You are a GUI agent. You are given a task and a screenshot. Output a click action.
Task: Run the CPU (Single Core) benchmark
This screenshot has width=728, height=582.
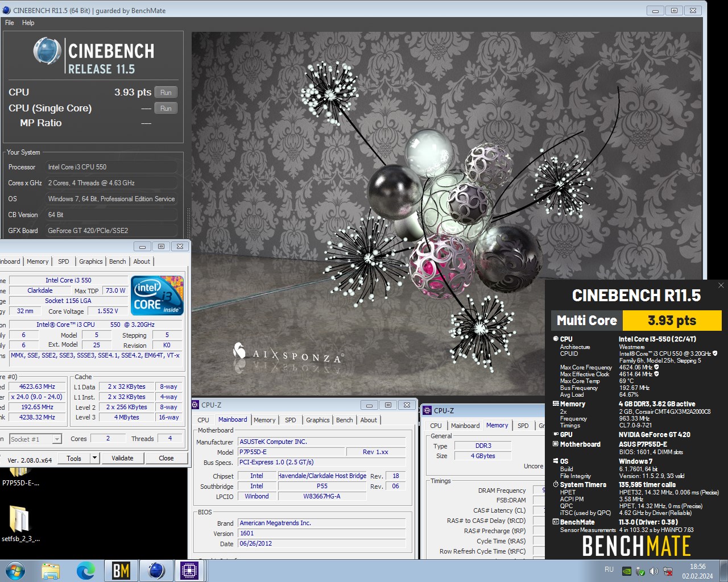click(166, 108)
